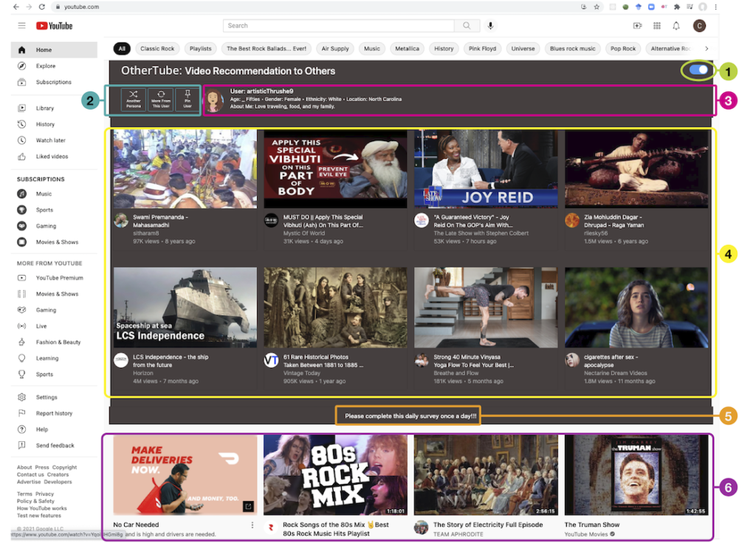This screenshot has width=756, height=543.
Task: Open the Copyright footer link
Action: tap(65, 467)
